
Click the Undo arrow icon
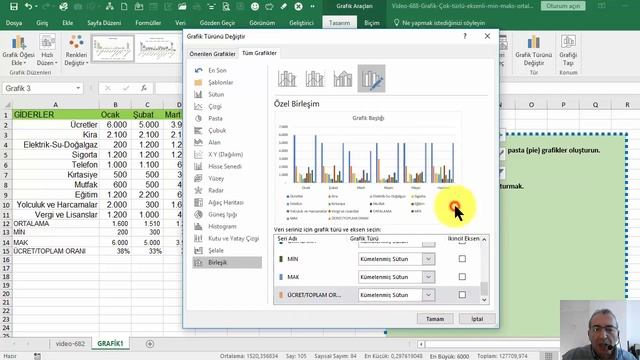coord(28,7)
